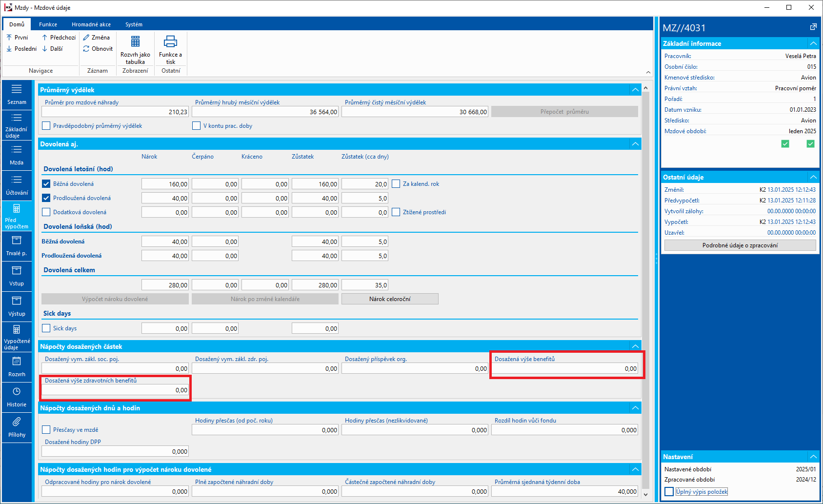Screen dimensions: 823x504
Task: Open Funkce a tisk
Action: pos(170,49)
